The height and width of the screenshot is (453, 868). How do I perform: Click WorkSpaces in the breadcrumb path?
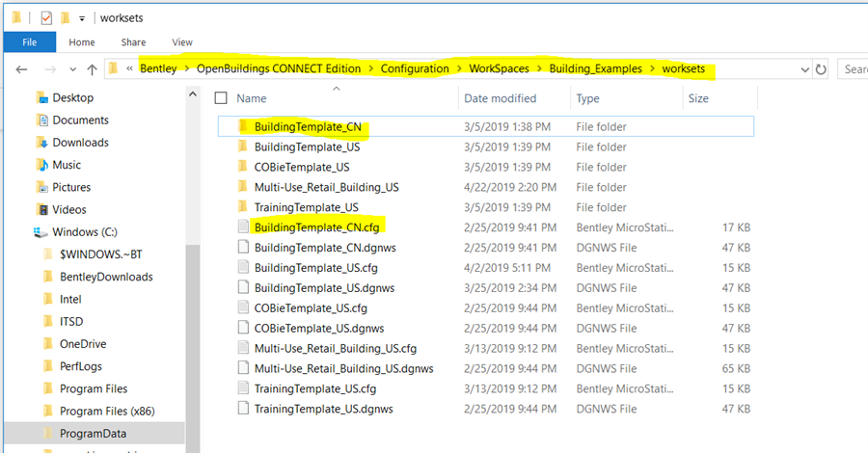pos(499,68)
